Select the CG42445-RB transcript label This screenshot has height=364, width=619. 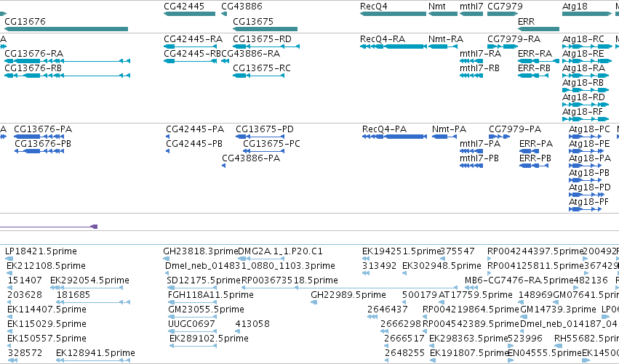tap(193, 53)
